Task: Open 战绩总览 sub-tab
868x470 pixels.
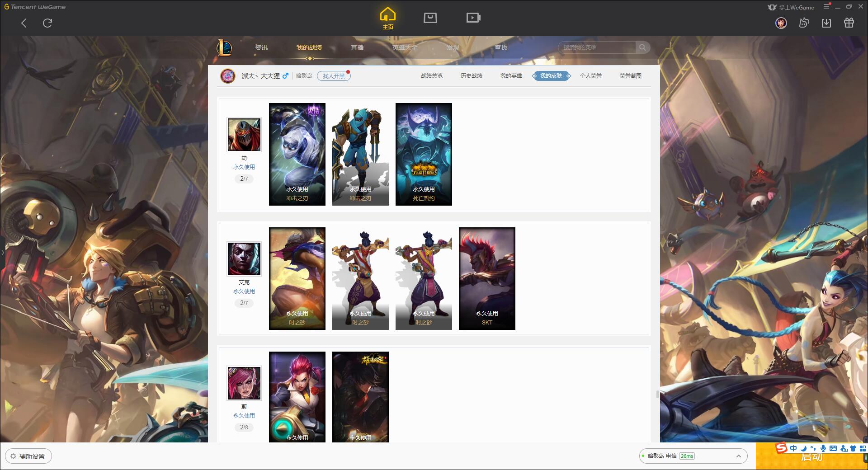Action: (432, 76)
